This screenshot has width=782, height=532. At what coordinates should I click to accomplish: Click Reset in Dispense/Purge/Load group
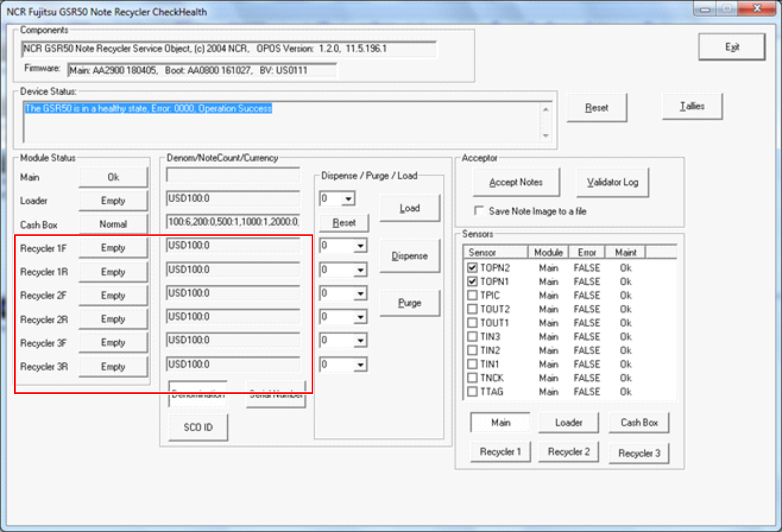344,223
